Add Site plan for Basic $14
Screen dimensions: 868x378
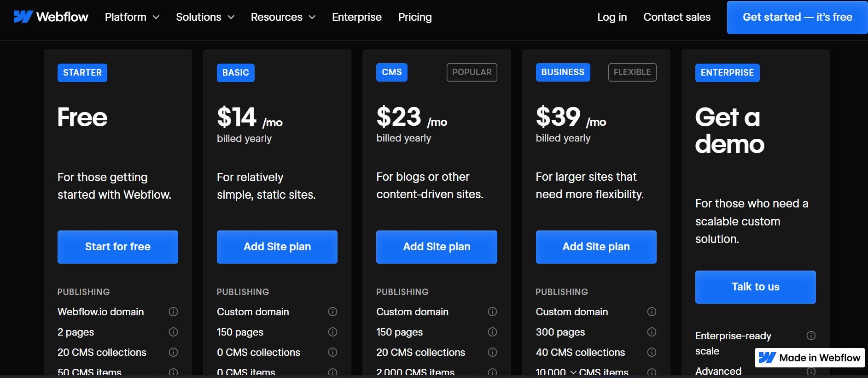click(x=277, y=247)
